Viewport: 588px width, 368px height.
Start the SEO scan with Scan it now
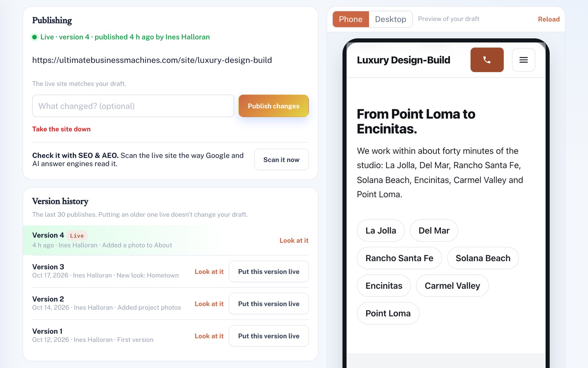(x=281, y=160)
